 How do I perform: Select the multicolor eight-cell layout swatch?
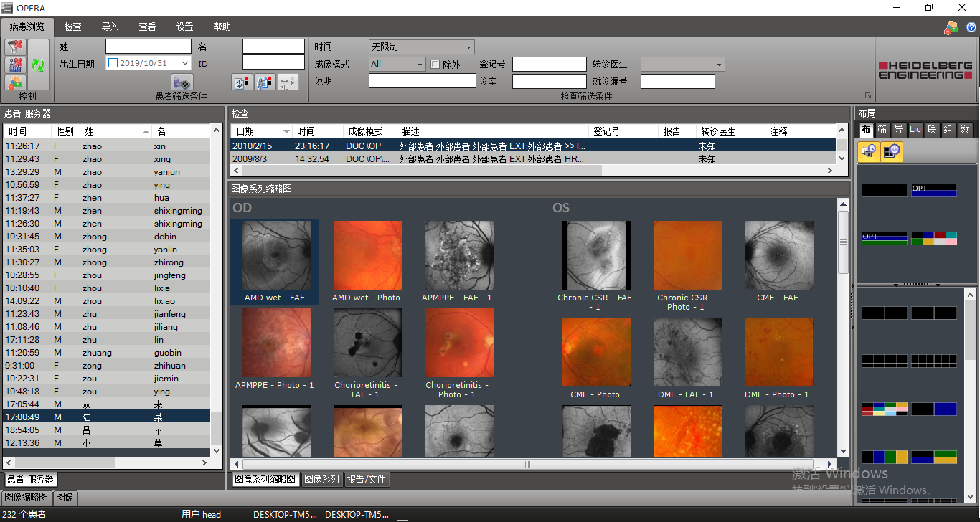[x=934, y=238]
